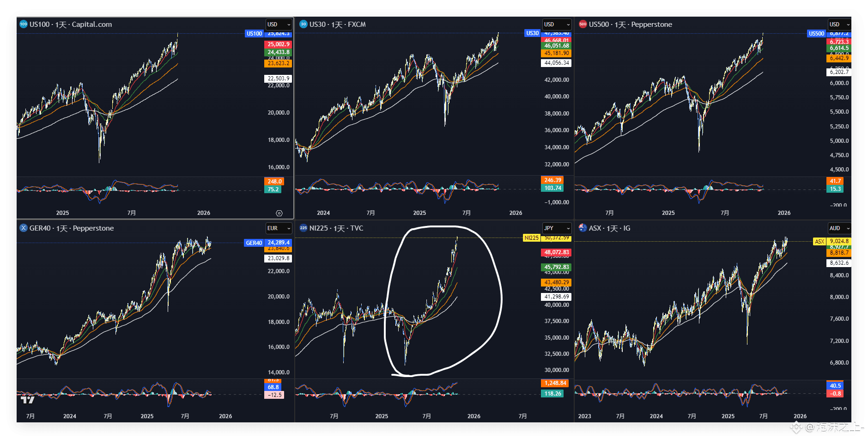Click the 24,289.4 current price on GER40
The width and height of the screenshot is (868, 439).
279,243
